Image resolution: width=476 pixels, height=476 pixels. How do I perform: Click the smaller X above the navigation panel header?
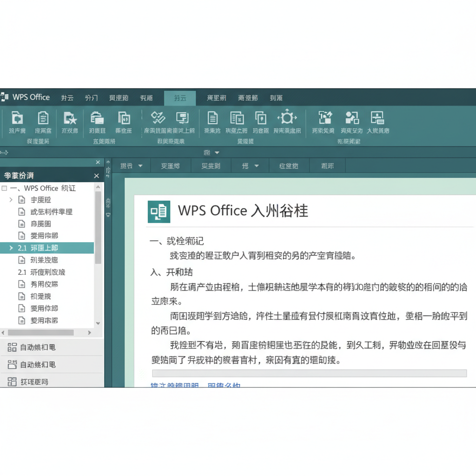click(98, 162)
